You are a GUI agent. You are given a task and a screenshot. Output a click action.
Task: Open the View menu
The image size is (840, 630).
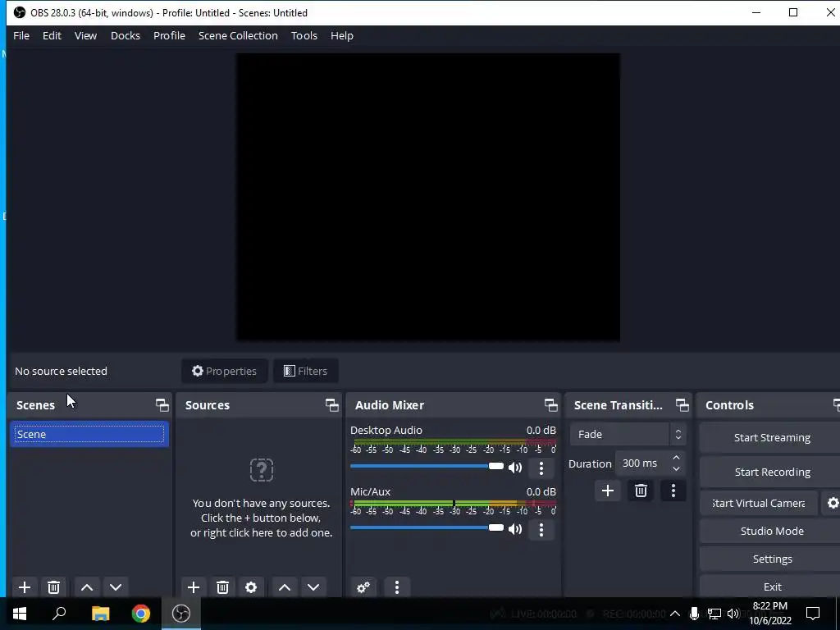85,36
